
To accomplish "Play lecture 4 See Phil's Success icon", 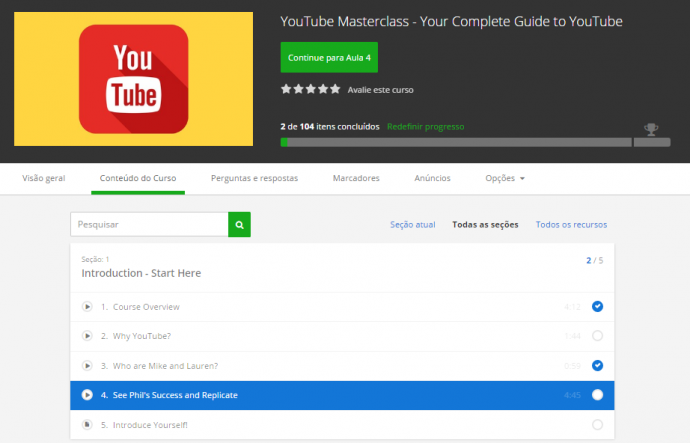I will click(87, 395).
